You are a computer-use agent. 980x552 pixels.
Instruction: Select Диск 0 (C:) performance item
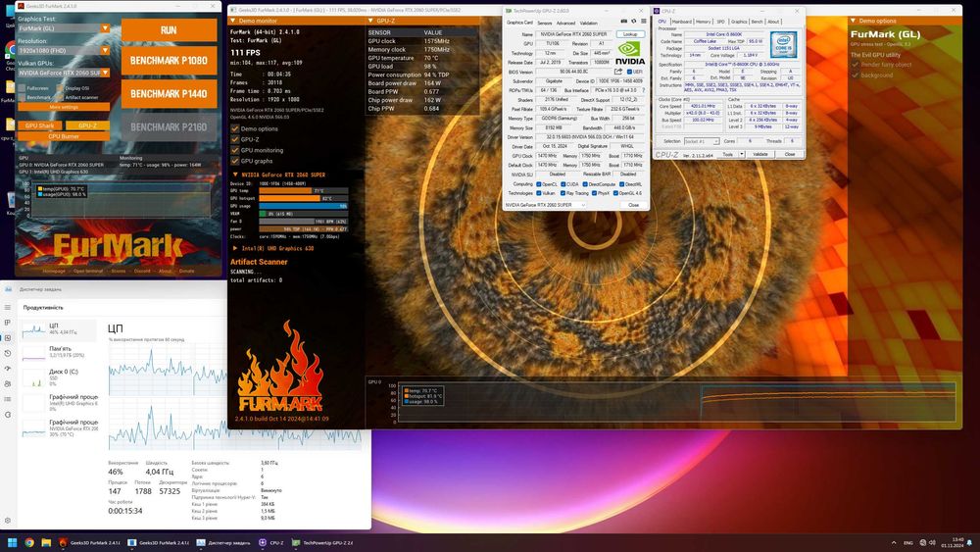point(58,376)
